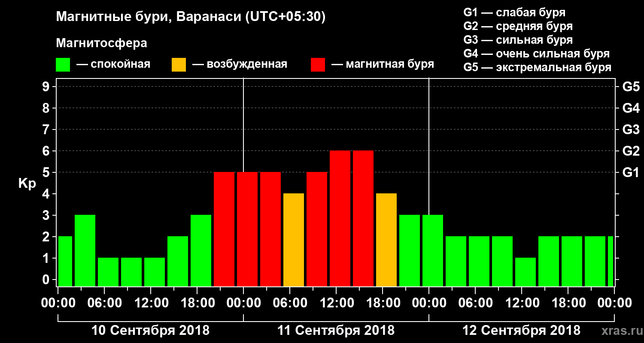Click the '12 Сентября 2018' date label
The width and height of the screenshot is (644, 343).
click(x=521, y=331)
